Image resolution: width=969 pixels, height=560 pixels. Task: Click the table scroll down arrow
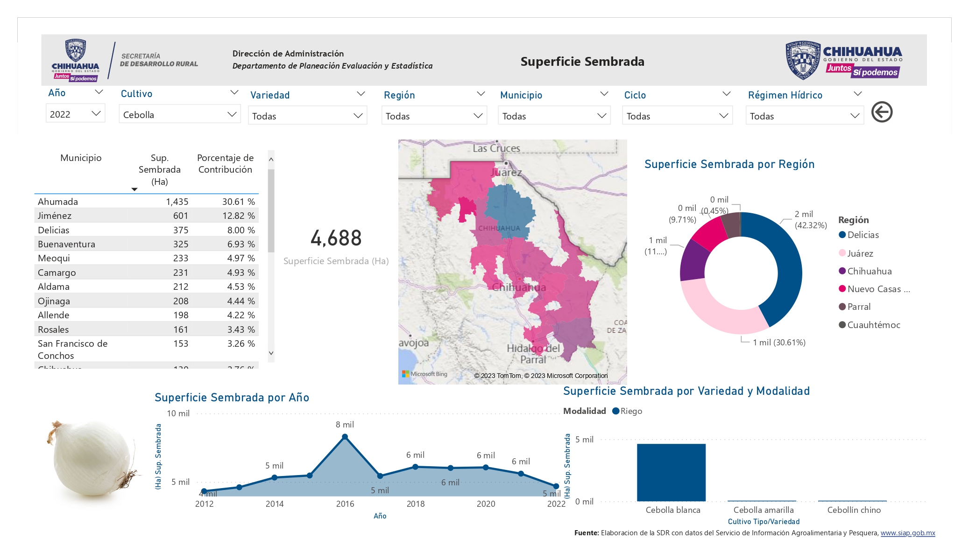(271, 353)
